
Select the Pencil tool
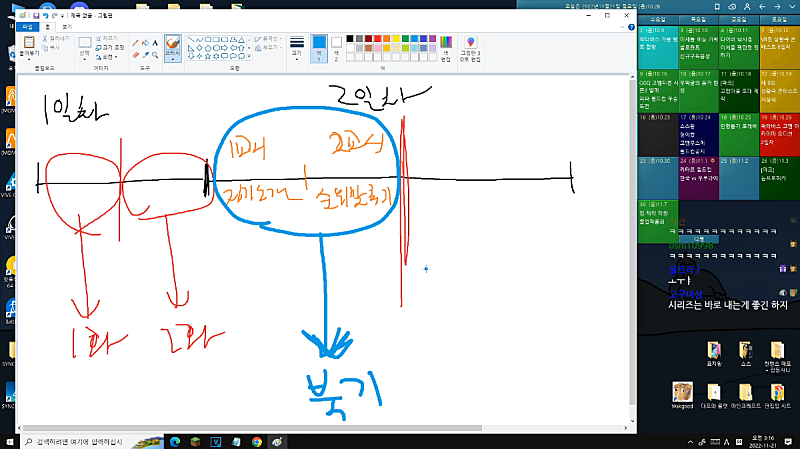point(135,43)
